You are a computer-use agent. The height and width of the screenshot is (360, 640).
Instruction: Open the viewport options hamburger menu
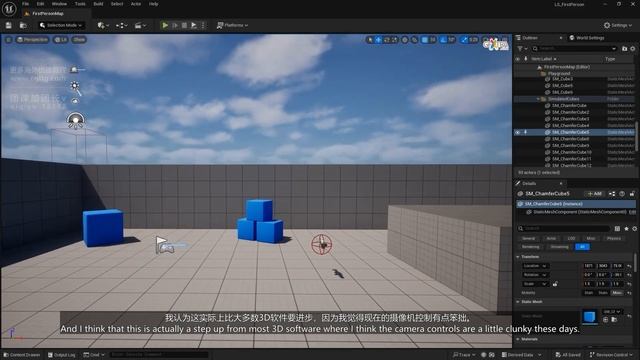8,40
